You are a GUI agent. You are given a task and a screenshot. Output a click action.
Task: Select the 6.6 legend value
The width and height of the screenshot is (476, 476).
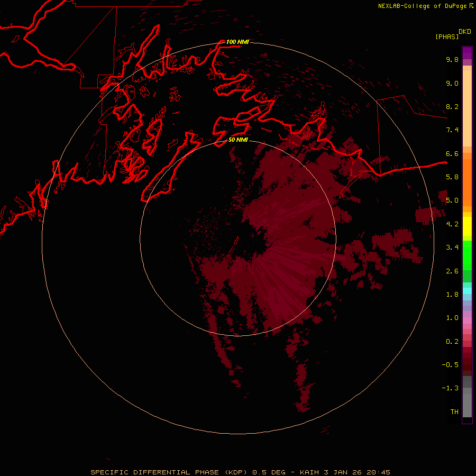(452, 153)
